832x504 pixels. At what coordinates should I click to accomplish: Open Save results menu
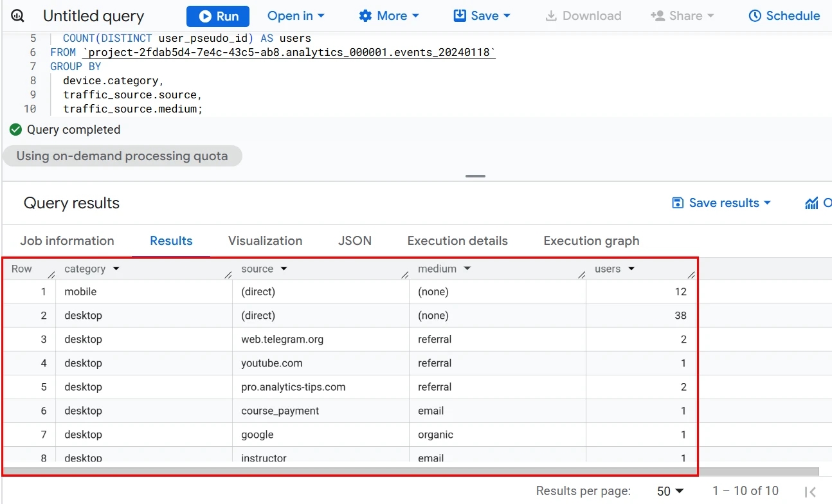click(x=721, y=203)
